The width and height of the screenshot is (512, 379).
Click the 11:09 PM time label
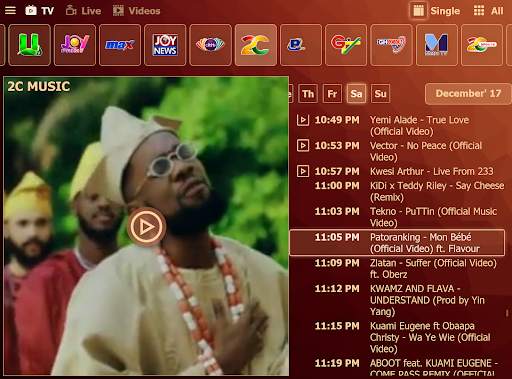point(337,263)
